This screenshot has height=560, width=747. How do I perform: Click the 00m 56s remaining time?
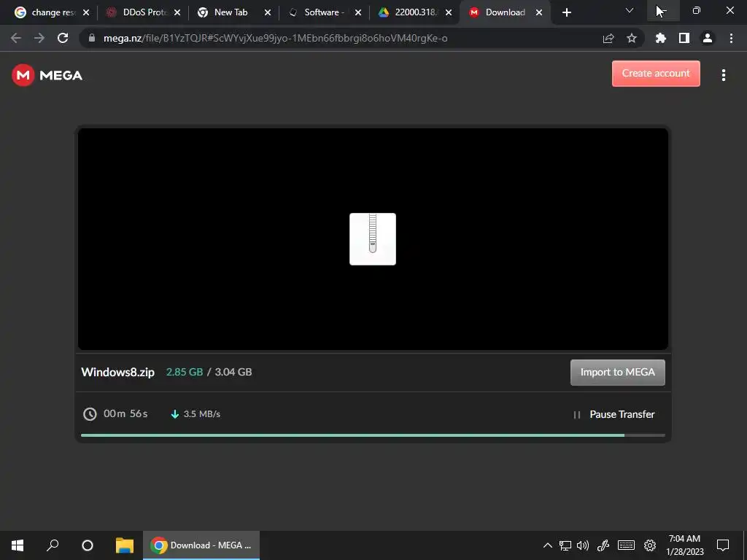125,413
